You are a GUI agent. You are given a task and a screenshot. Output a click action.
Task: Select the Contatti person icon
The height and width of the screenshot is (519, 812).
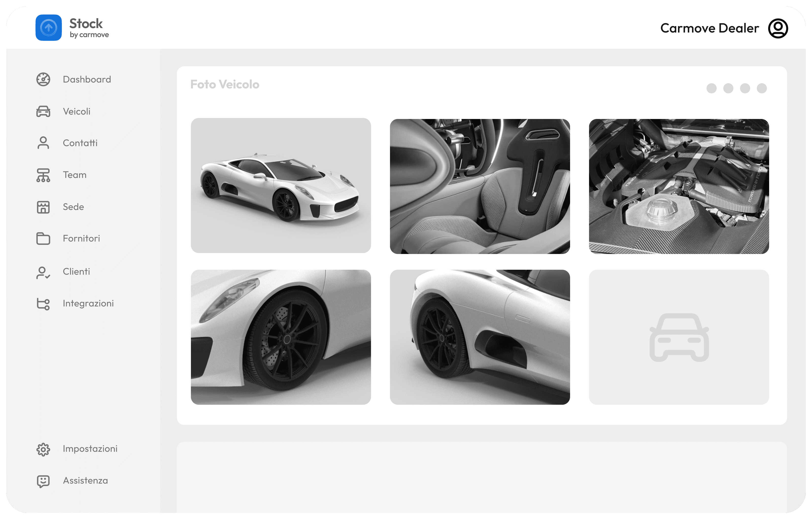click(43, 143)
